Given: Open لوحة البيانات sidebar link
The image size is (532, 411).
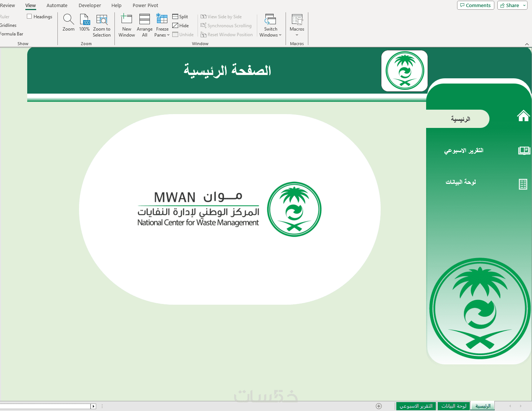Looking at the screenshot, I should (461, 182).
